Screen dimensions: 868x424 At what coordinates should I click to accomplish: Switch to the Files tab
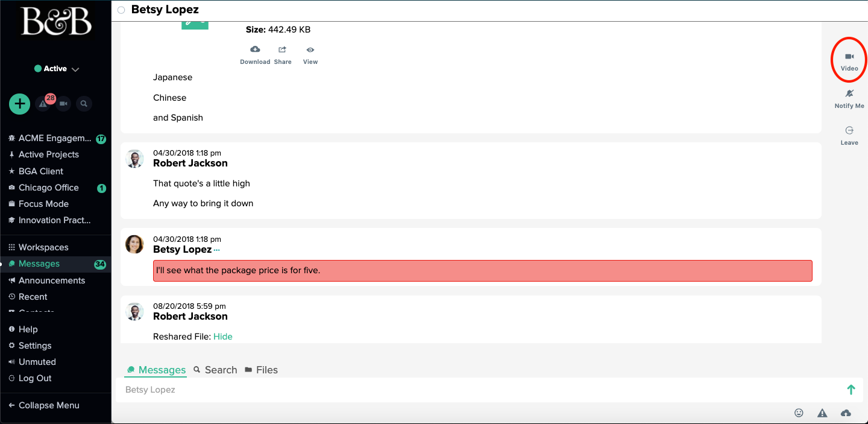coord(261,370)
